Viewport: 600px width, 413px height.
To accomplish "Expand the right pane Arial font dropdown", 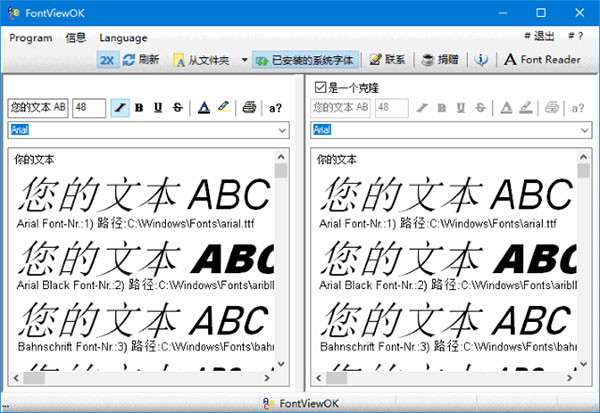I will 584,129.
